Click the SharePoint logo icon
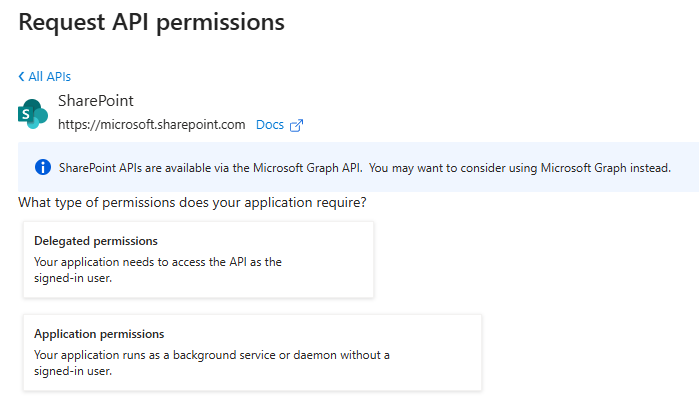699x401 pixels. pyautogui.click(x=33, y=113)
